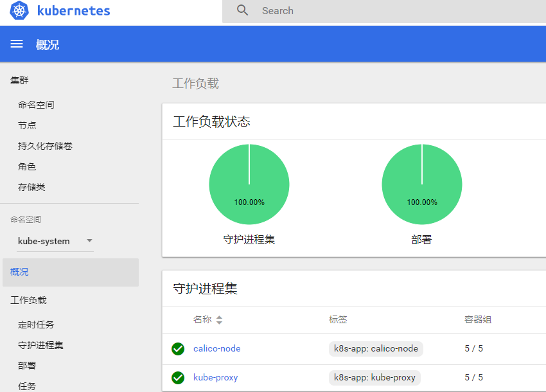546x392 pixels.
Task: Click the 部署 caption under the pie chart
Action: pyautogui.click(x=421, y=240)
